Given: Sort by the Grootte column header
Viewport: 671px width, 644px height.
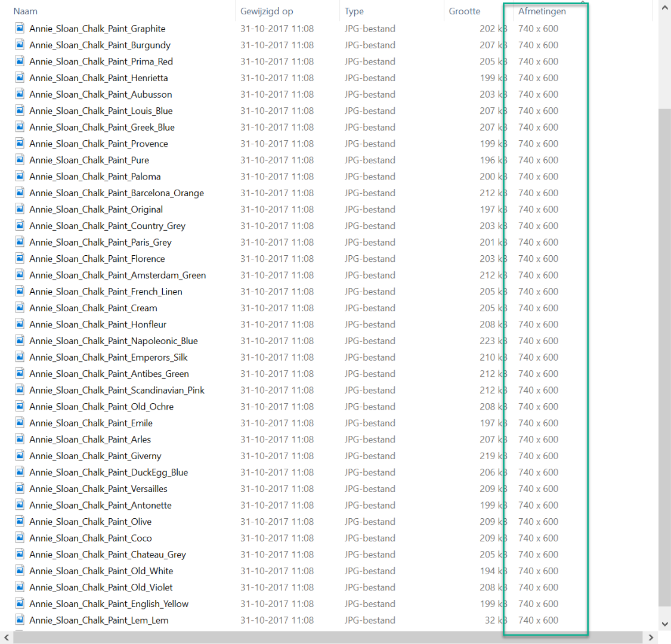Looking at the screenshot, I should tap(464, 11).
